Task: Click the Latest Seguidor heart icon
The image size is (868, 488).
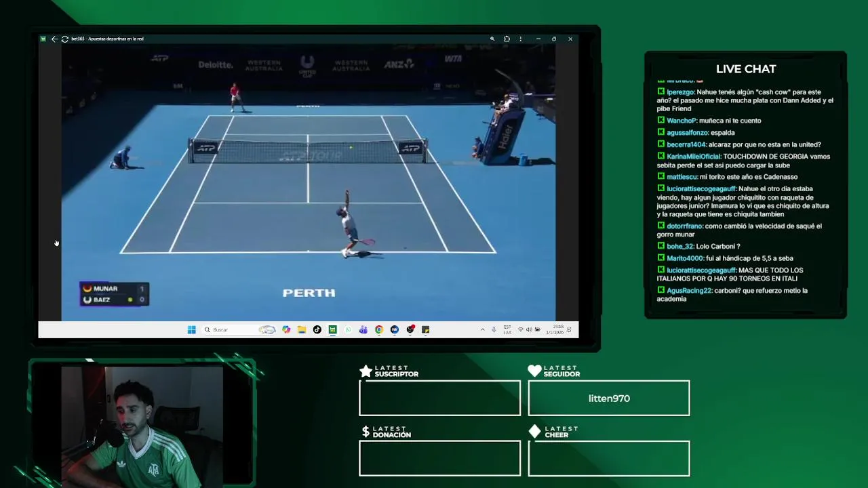Action: (534, 371)
